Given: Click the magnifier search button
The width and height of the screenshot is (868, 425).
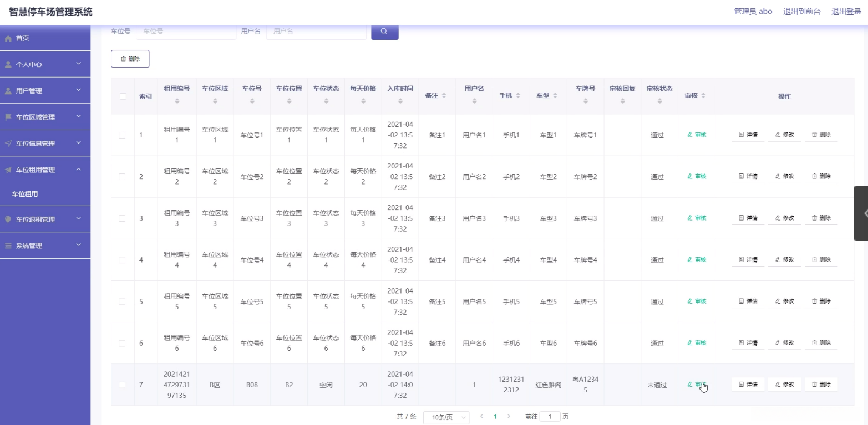Looking at the screenshot, I should point(384,32).
